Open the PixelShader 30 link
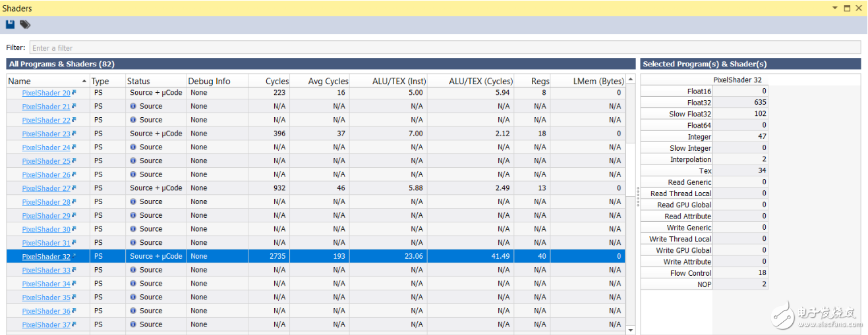This screenshot has height=335, width=868. [x=46, y=229]
